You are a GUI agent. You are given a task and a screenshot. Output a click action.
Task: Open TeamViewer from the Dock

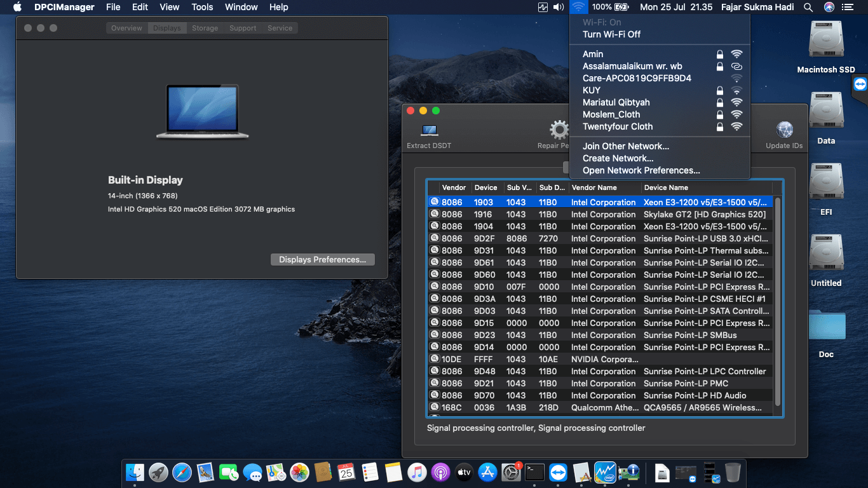tap(558, 472)
